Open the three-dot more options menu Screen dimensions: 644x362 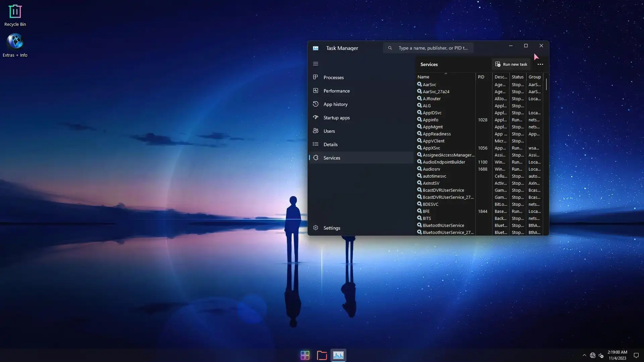point(540,64)
